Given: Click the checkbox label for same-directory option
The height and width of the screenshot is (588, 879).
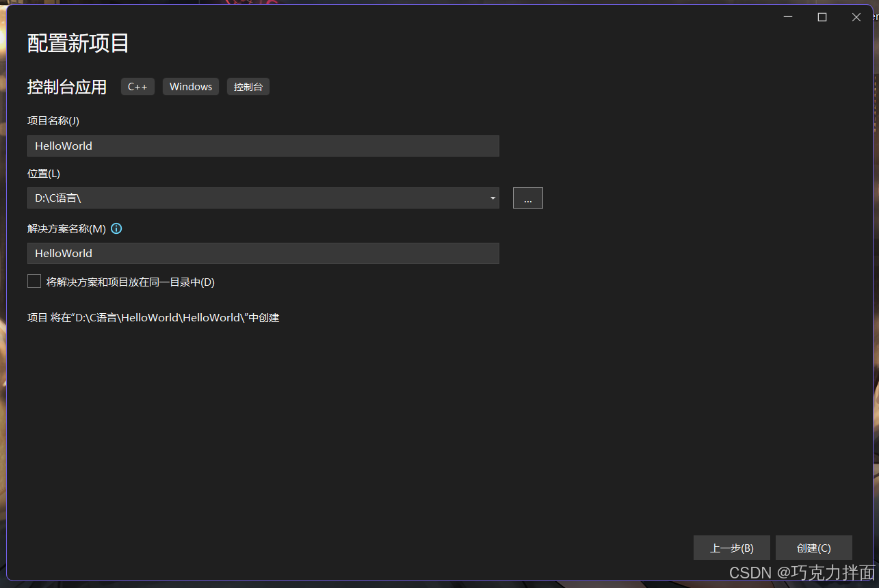Looking at the screenshot, I should coord(130,282).
